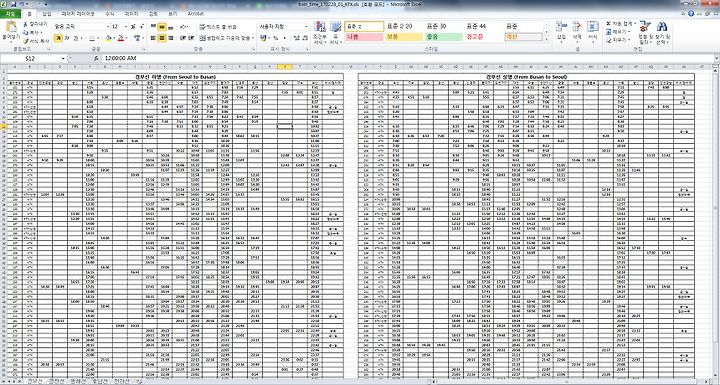Click the decrease indent icon

(182, 38)
